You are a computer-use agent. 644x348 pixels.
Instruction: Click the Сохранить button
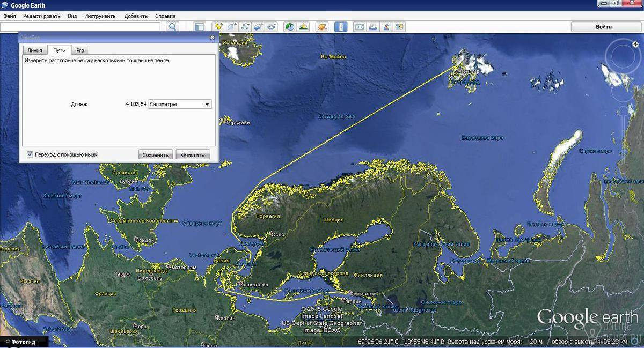156,154
